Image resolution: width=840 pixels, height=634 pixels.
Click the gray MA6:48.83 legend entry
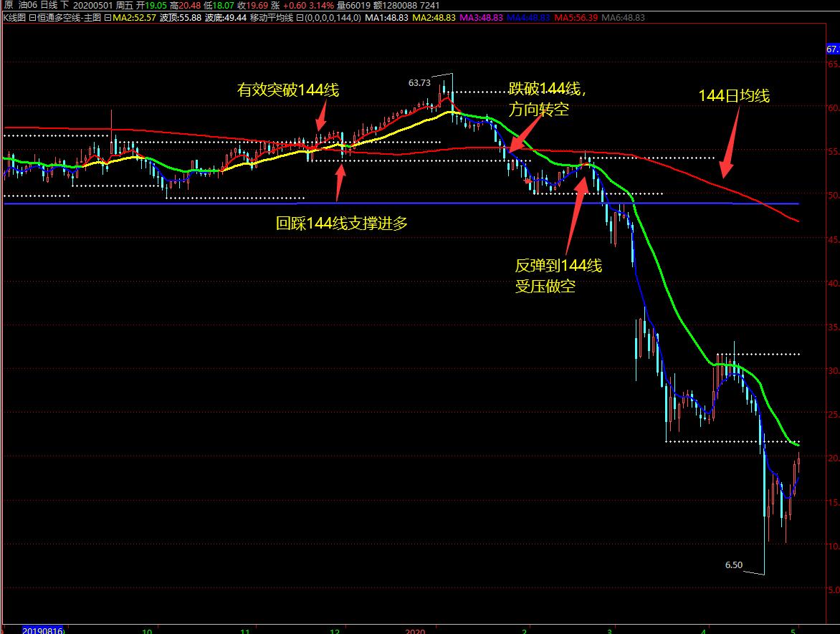[623, 18]
